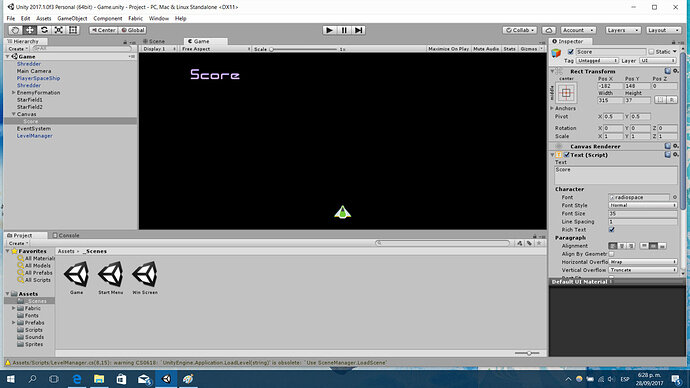Select the Rotate tool in toolbar
This screenshot has width=690, height=388.
click(44, 30)
